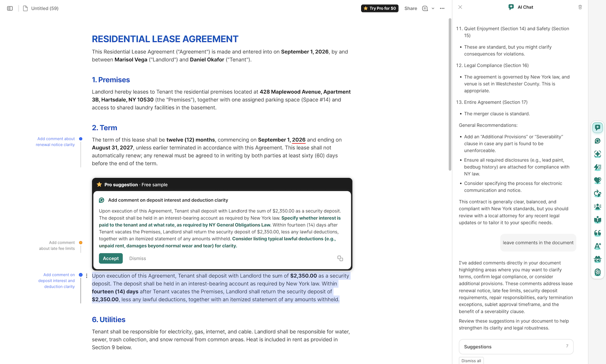Click the 'Entire Agreement (Section 17)' chat item
The image size is (606, 364).
point(496,102)
